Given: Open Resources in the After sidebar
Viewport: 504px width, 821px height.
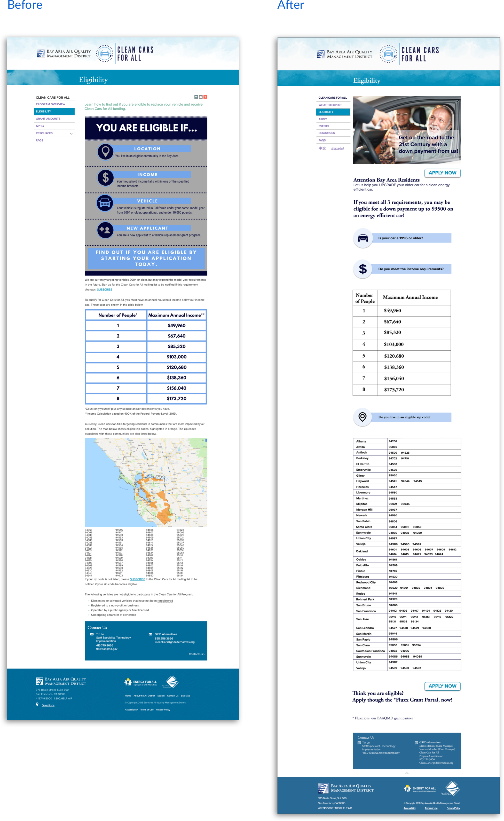Looking at the screenshot, I should [327, 133].
